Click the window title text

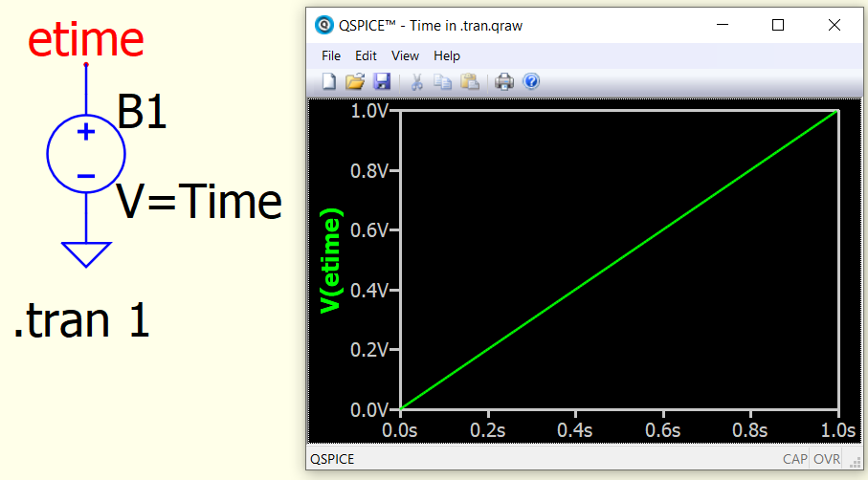tap(431, 26)
